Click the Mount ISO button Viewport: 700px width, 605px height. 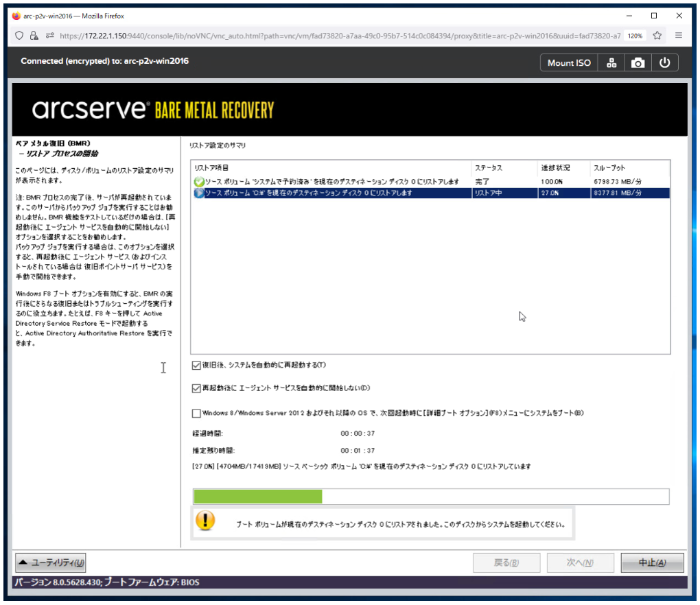(x=569, y=63)
